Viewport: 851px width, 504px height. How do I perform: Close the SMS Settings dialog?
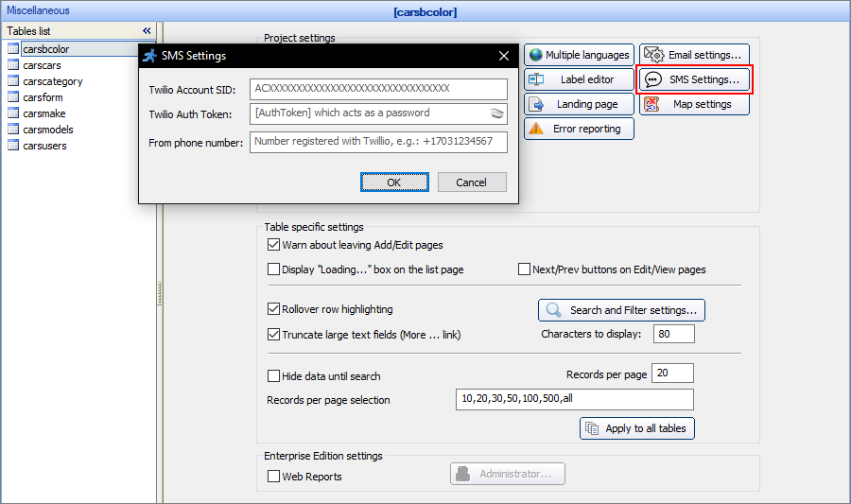click(504, 56)
